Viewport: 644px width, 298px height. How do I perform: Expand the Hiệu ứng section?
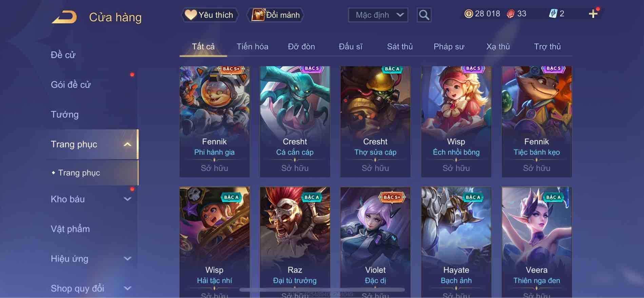[x=127, y=259]
